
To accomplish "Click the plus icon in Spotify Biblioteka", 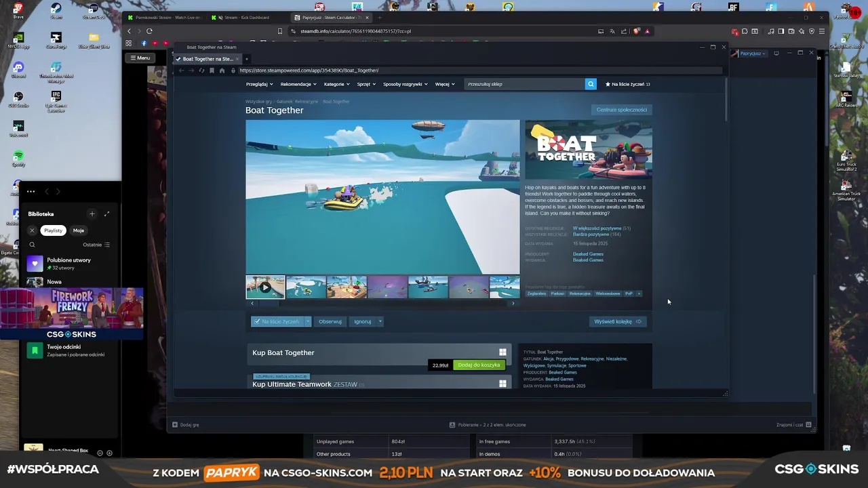I will [92, 214].
